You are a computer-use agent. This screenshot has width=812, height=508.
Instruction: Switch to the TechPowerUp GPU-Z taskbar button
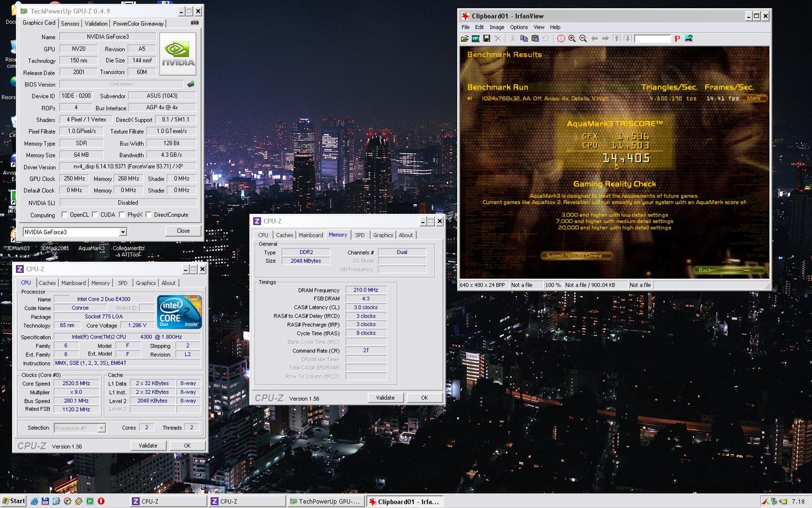coord(326,501)
